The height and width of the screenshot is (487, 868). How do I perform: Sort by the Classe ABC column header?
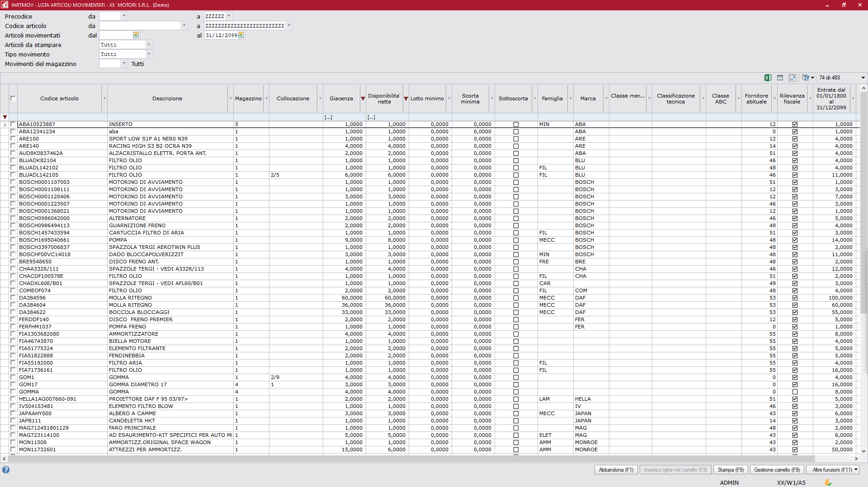[x=721, y=98]
